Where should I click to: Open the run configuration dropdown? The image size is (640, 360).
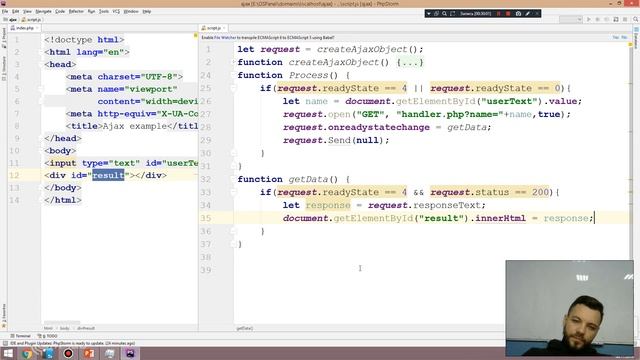pos(571,19)
